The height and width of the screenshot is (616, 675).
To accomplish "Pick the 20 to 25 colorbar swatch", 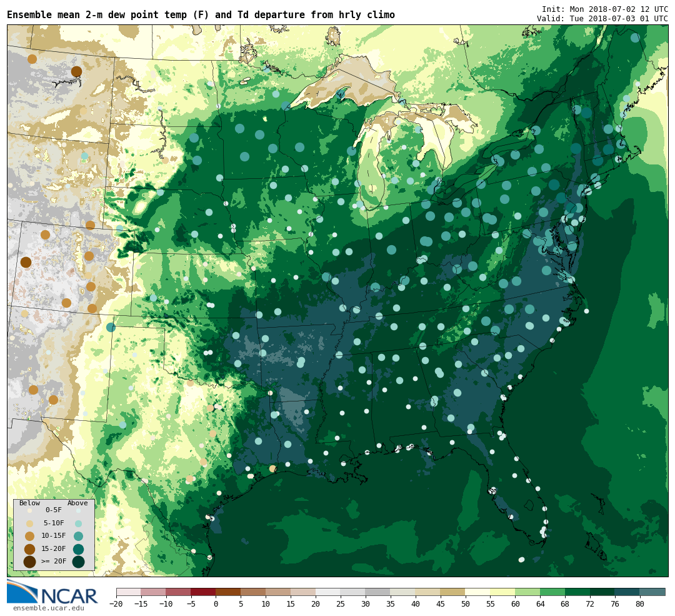I will (329, 592).
